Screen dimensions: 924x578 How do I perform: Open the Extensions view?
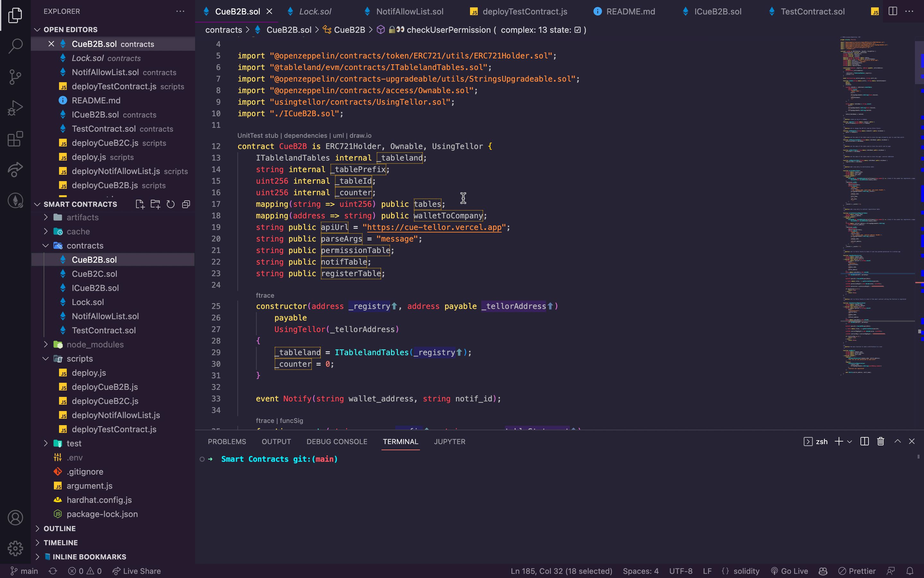pyautogui.click(x=15, y=139)
